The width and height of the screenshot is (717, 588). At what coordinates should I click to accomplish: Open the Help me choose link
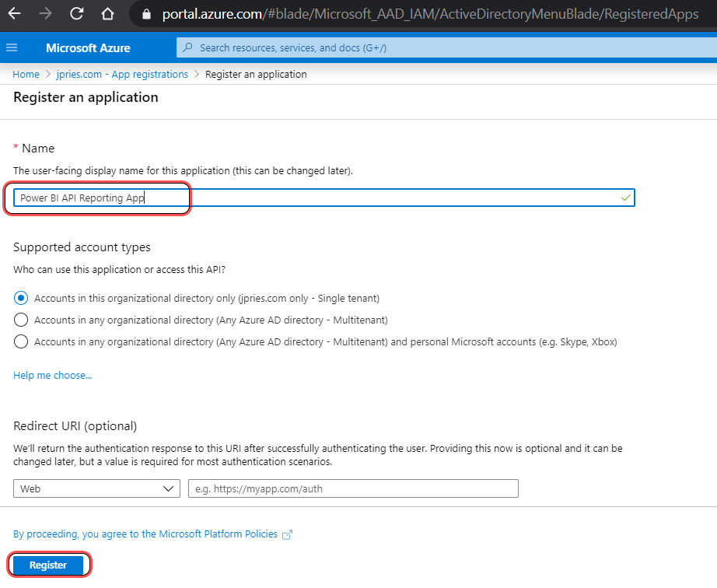[x=52, y=376]
